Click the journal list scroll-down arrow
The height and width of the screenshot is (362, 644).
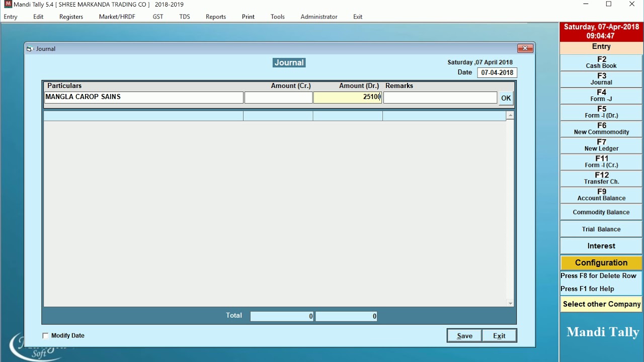[x=510, y=303]
